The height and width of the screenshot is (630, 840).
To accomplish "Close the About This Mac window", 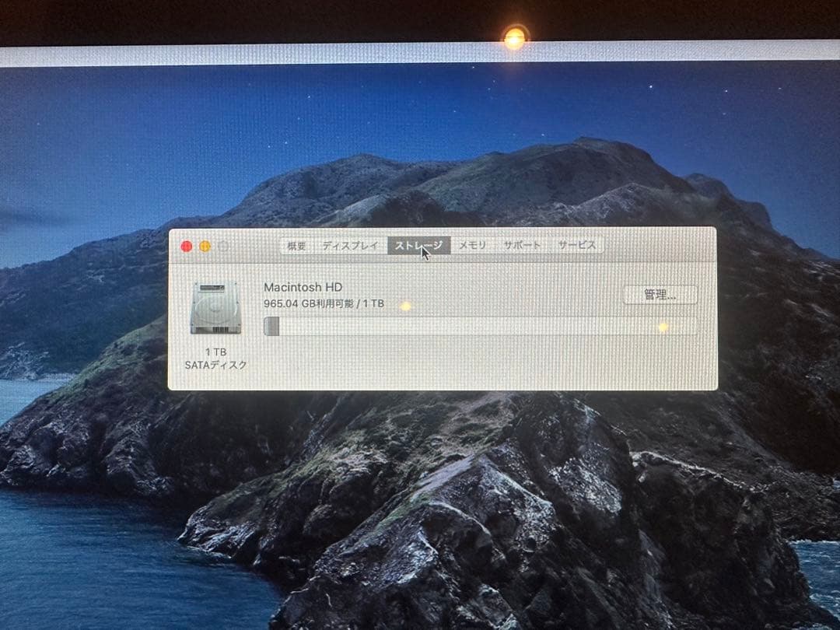I will [185, 244].
